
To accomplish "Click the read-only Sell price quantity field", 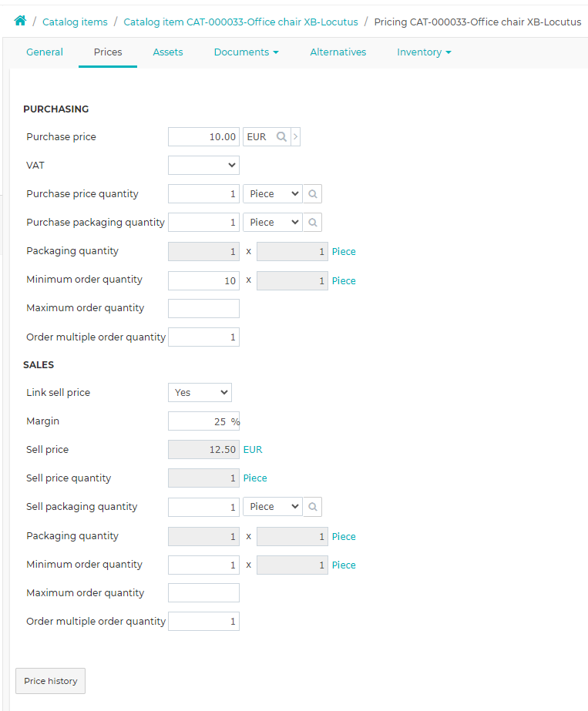I will 203,478.
